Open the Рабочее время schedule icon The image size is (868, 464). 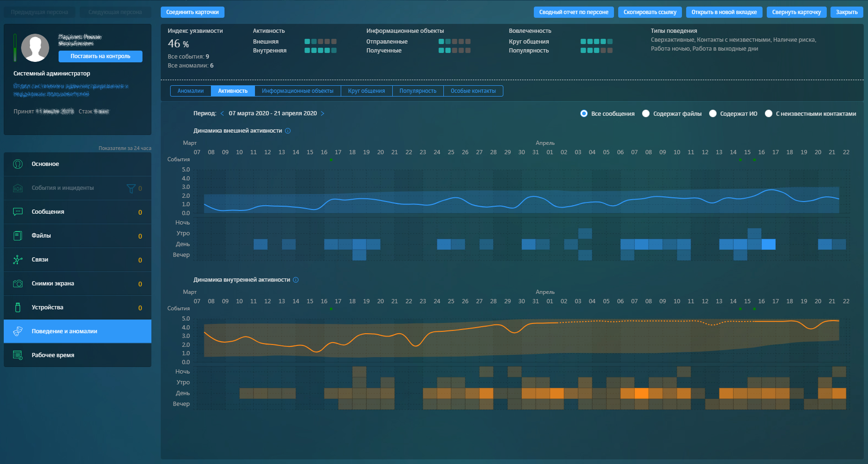18,355
